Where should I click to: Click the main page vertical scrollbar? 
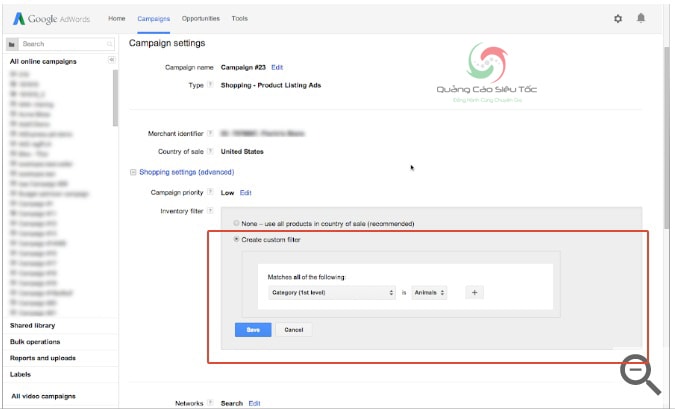pos(667,138)
